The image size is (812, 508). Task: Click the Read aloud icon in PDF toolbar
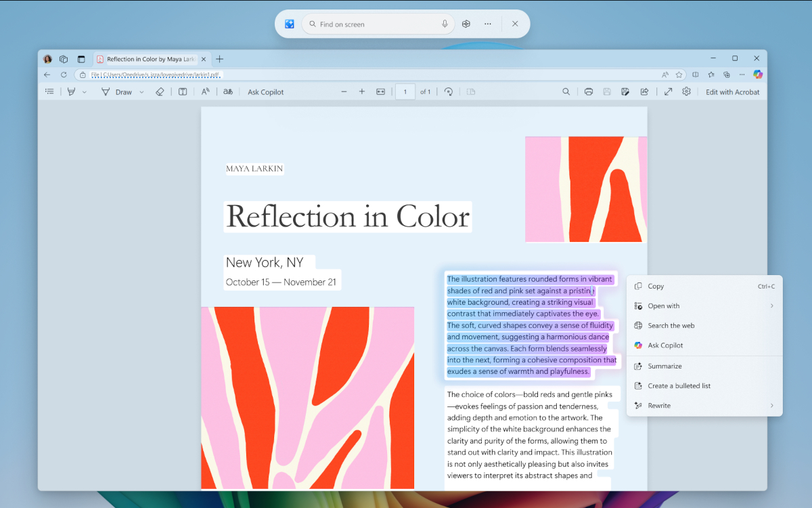tap(205, 92)
